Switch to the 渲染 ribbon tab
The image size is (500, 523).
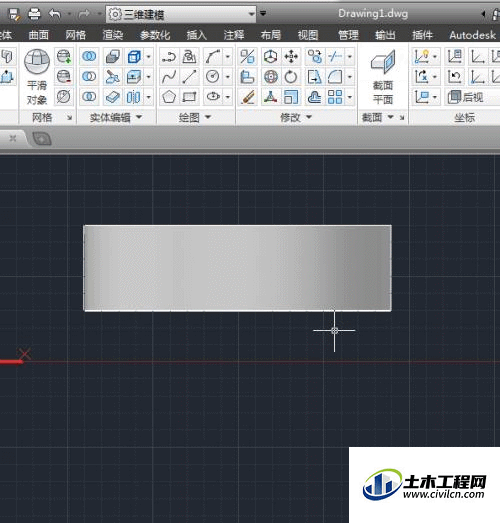113,35
